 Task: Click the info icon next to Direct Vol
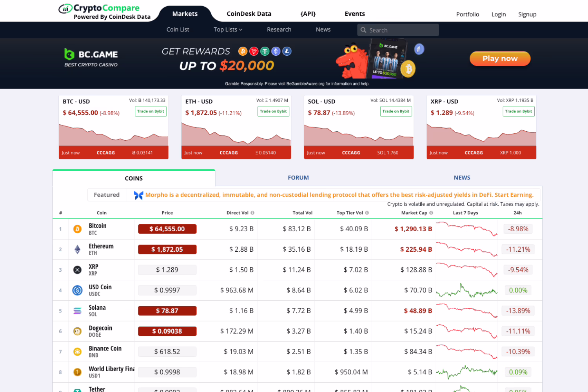pos(253,212)
